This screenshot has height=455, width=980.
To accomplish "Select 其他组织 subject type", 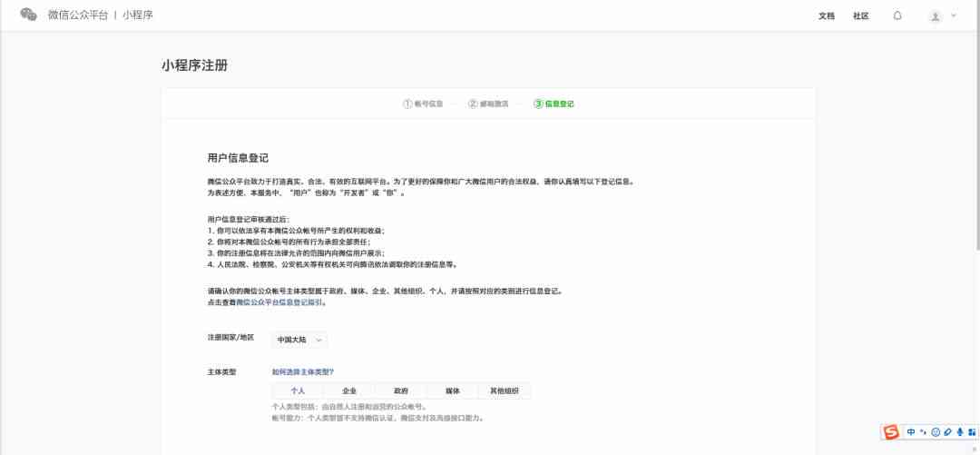I will (505, 391).
